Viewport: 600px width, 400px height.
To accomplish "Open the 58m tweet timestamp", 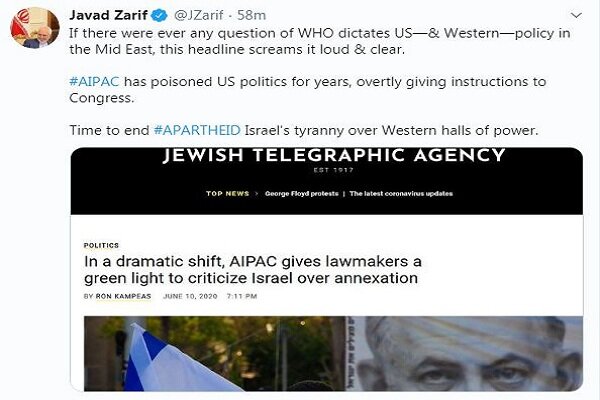I will [251, 15].
